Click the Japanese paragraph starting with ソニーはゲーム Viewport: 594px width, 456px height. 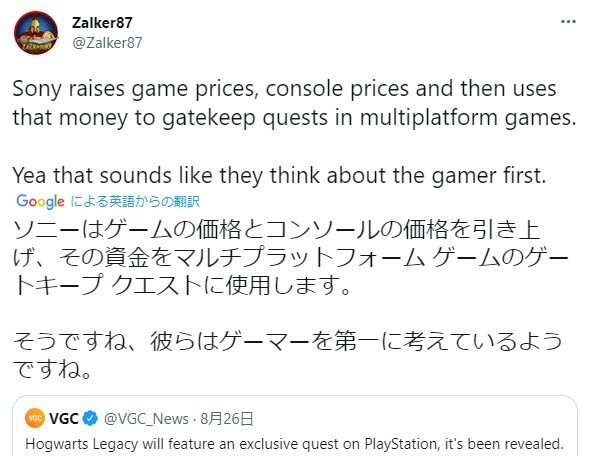291,258
